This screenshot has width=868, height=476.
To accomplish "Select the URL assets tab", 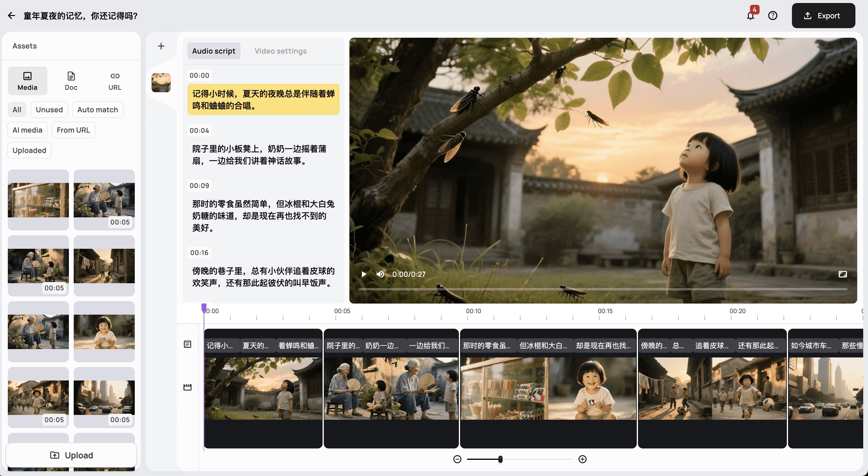I will point(114,81).
